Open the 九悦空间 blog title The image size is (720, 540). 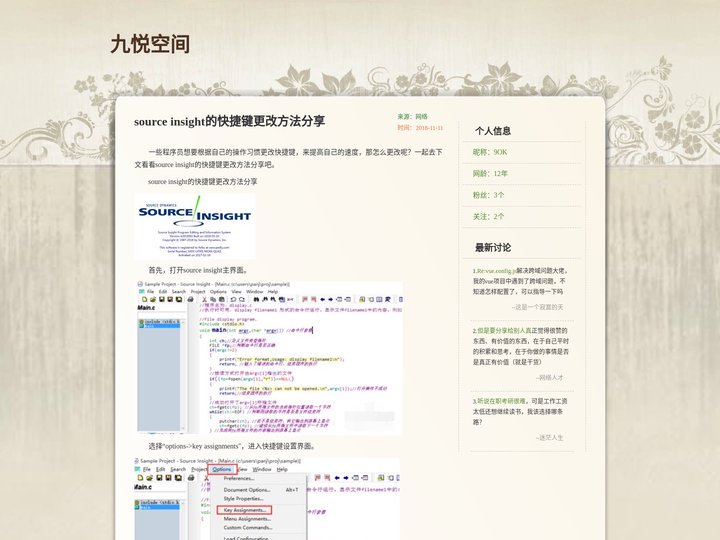tap(150, 45)
